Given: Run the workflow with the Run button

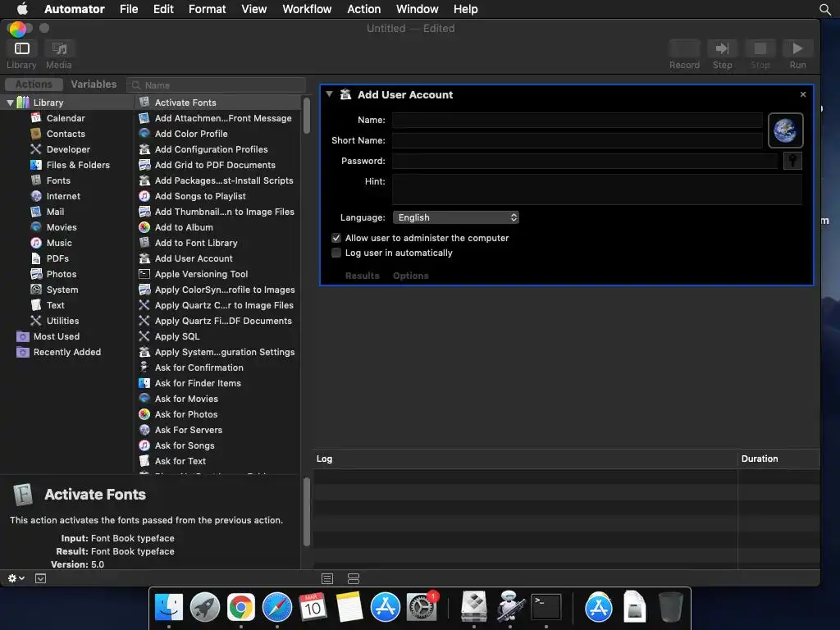Looking at the screenshot, I should 797,48.
